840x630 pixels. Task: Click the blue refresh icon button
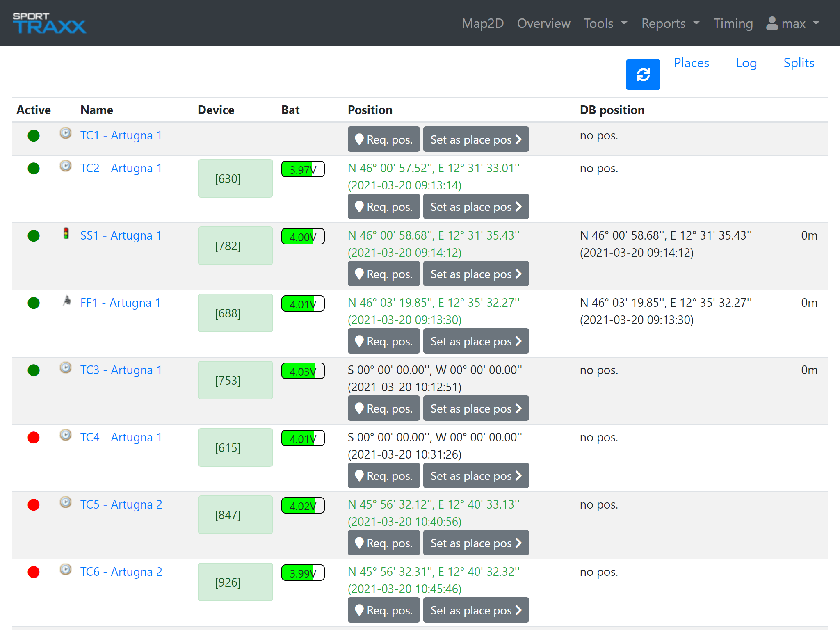642,75
